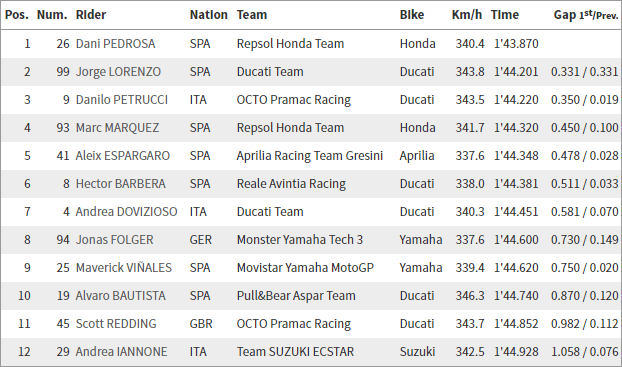This screenshot has width=622, height=367.
Task: Click the Km/h column header
Action: 466,15
